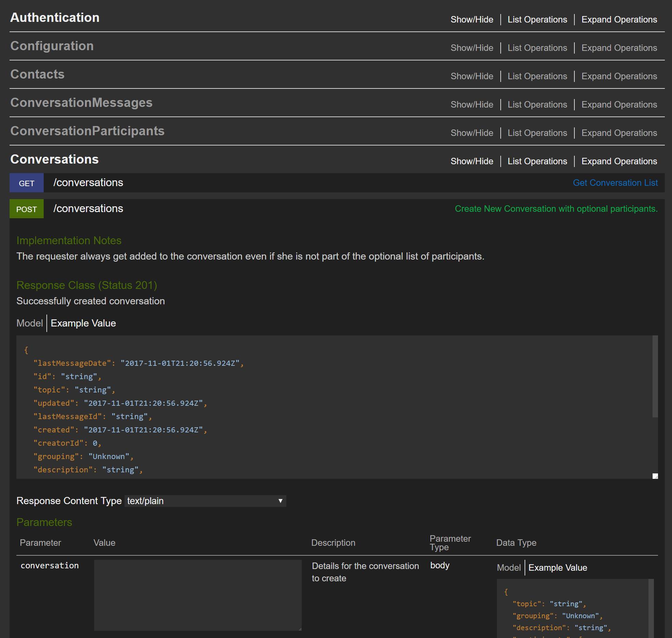Expand Operations for Contacts
672x638 pixels.
[x=619, y=76]
